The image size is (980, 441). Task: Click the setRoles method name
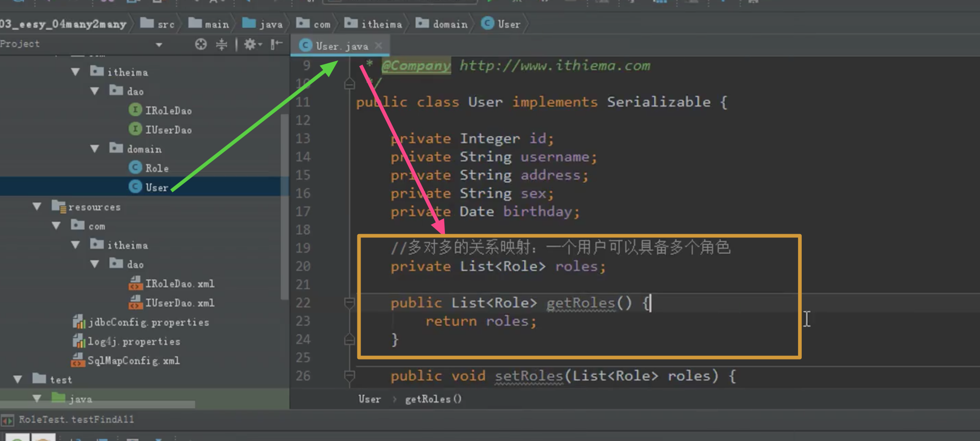(x=529, y=376)
